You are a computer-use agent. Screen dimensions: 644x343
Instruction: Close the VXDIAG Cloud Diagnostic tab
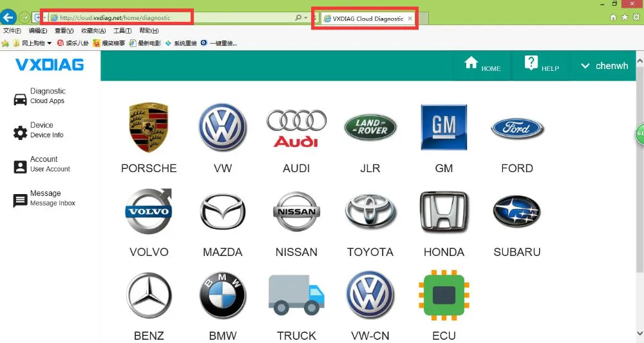pos(410,19)
